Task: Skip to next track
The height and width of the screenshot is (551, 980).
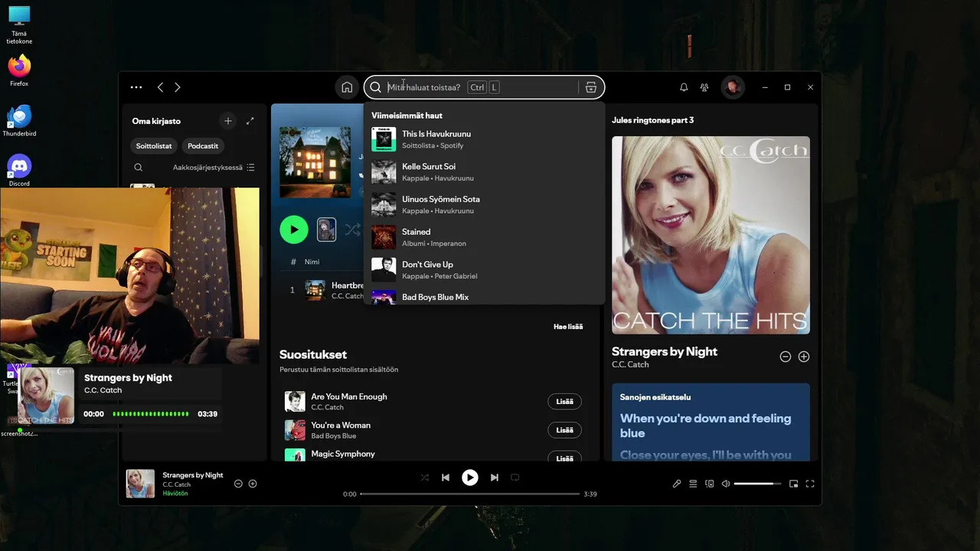Action: coord(495,478)
